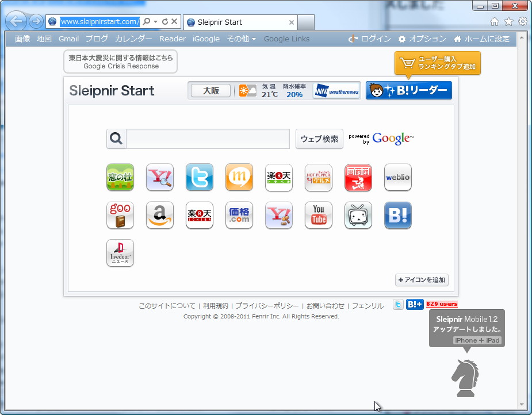Image resolution: width=532 pixels, height=415 pixels.
Task: Open the 大阪 weather region selector
Action: [210, 90]
